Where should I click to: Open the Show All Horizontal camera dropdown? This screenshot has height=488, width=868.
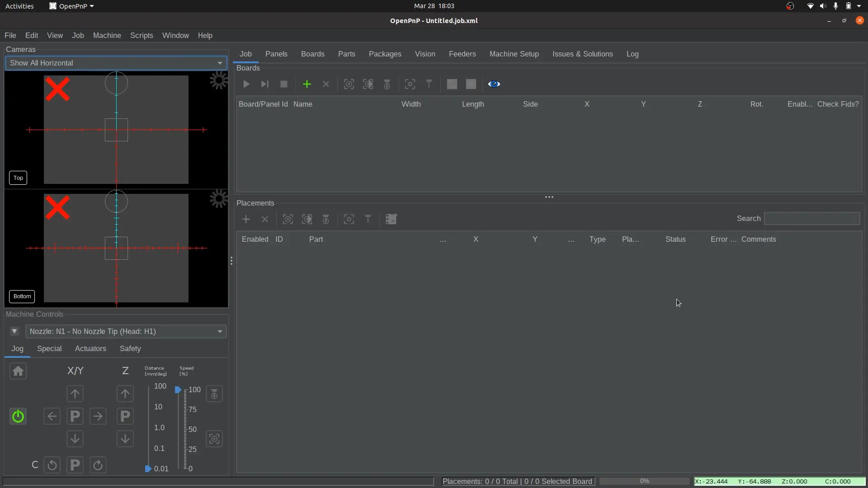point(116,63)
